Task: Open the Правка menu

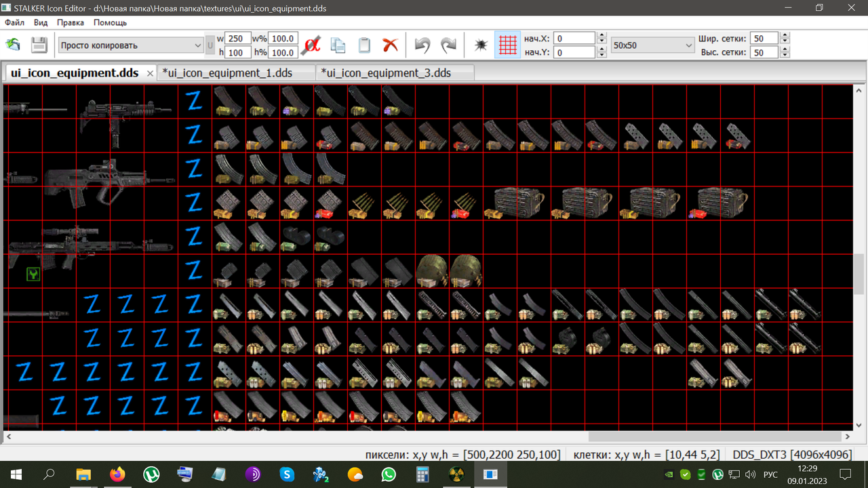Action: click(x=71, y=22)
